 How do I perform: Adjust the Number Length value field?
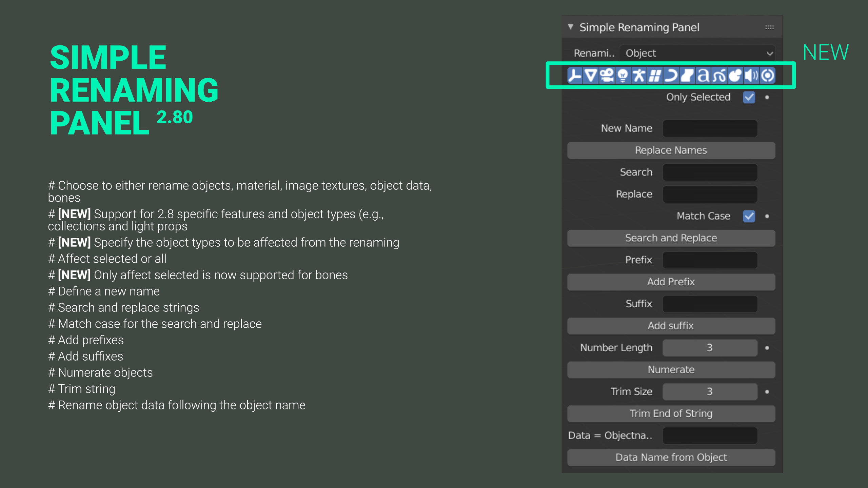710,348
